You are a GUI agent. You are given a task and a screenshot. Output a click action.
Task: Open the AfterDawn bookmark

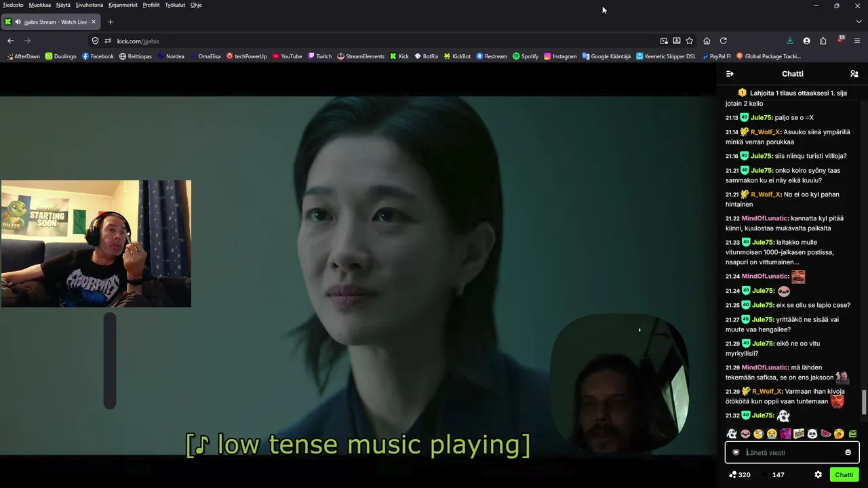pyautogui.click(x=23, y=56)
